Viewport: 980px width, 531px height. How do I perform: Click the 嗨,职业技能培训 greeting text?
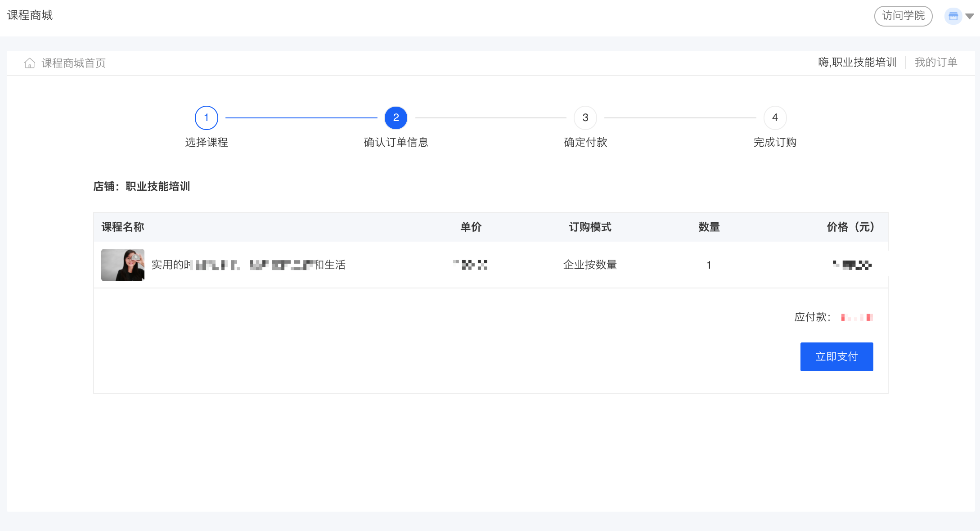point(857,63)
